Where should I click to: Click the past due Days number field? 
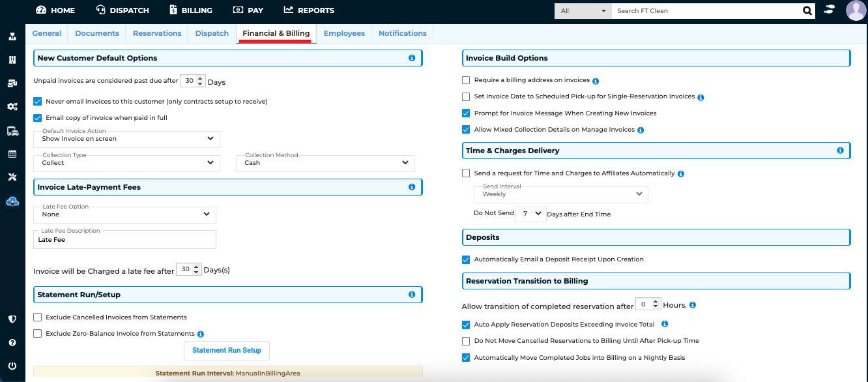pyautogui.click(x=192, y=81)
